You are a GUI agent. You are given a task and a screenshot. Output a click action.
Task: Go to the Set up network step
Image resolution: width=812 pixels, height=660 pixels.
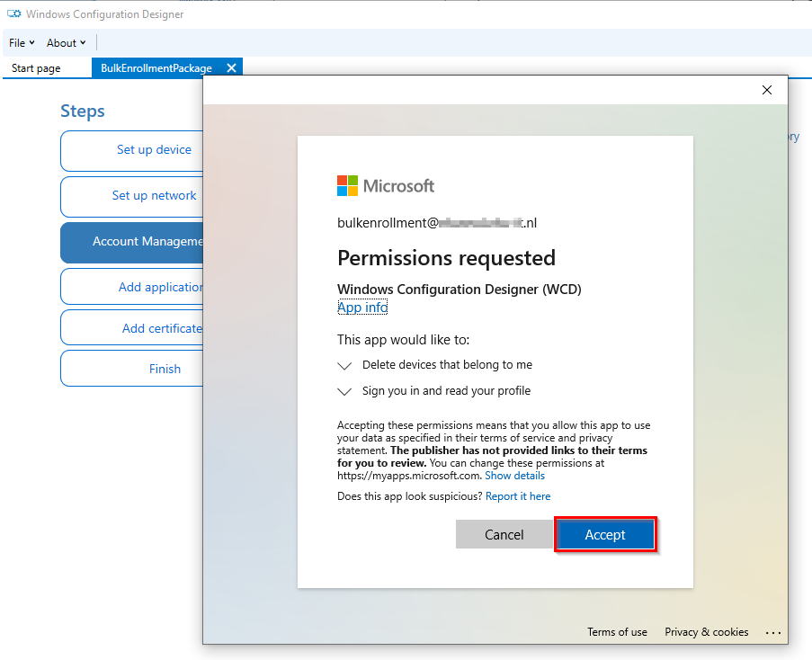(x=132, y=196)
